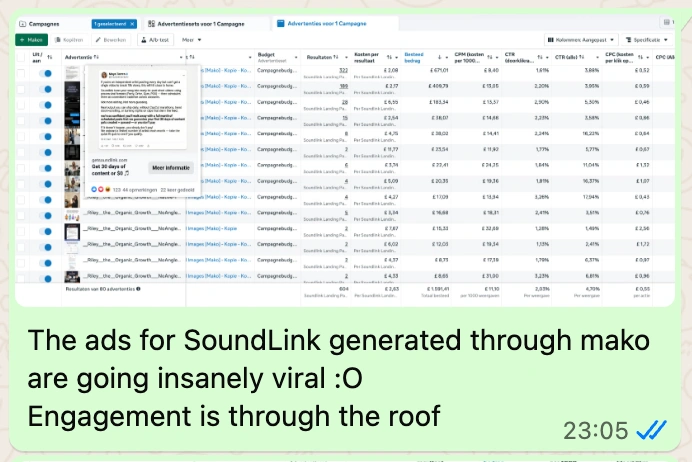Click sort arrows in CTR (doorklikratio) header
This screenshot has width=692, height=462.
point(540,57)
